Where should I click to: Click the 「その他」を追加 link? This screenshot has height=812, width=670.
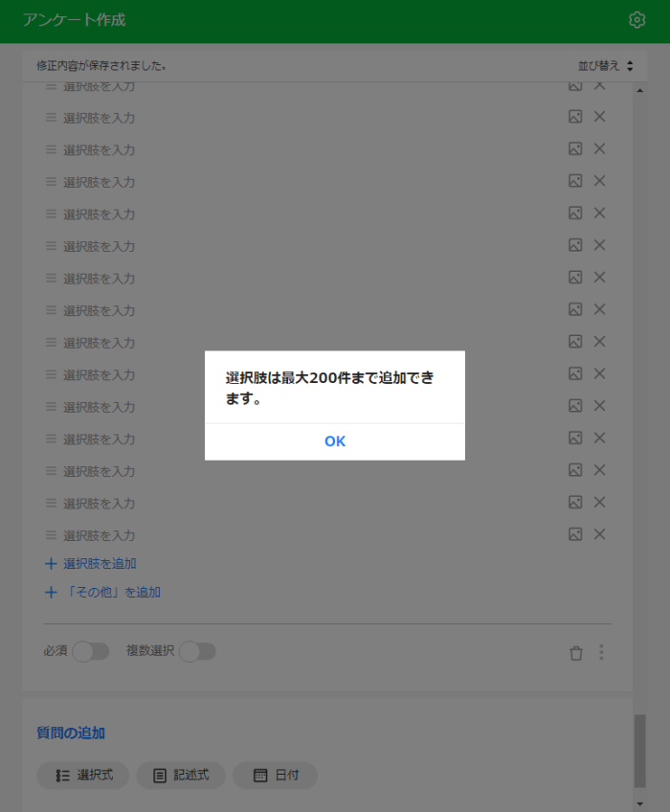pyautogui.click(x=112, y=592)
